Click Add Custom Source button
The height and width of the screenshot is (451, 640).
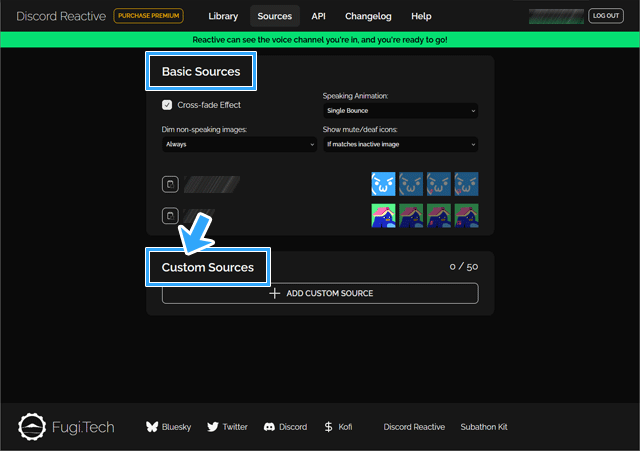click(320, 293)
